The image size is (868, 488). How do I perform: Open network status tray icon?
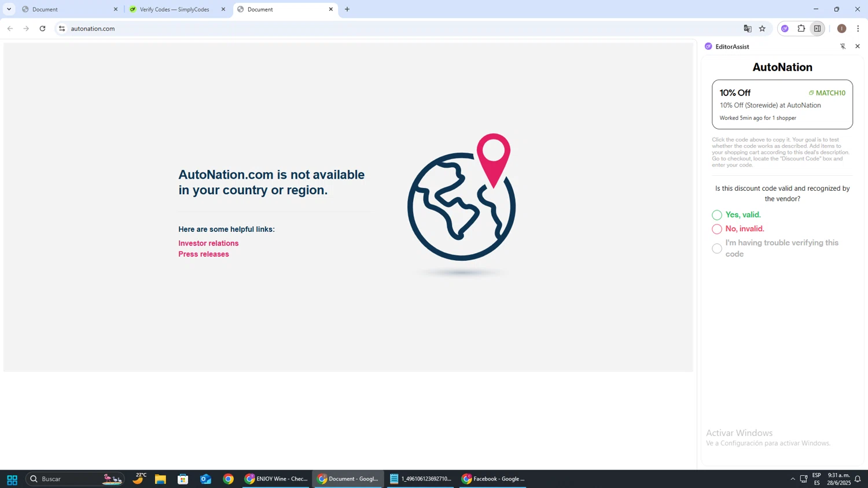804,479
